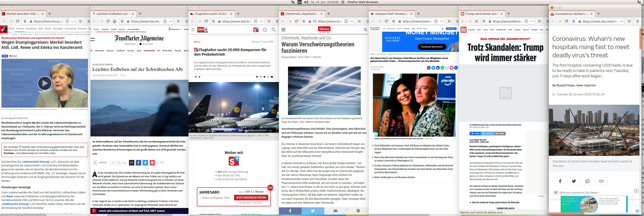The height and width of the screenshot is (216, 644).
Task: Save FAZ article to Pocket icon
Action: pyautogui.click(x=152, y=163)
